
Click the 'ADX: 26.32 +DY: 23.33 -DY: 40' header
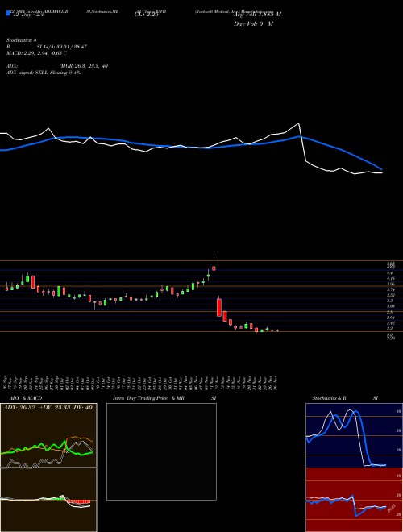click(48, 408)
